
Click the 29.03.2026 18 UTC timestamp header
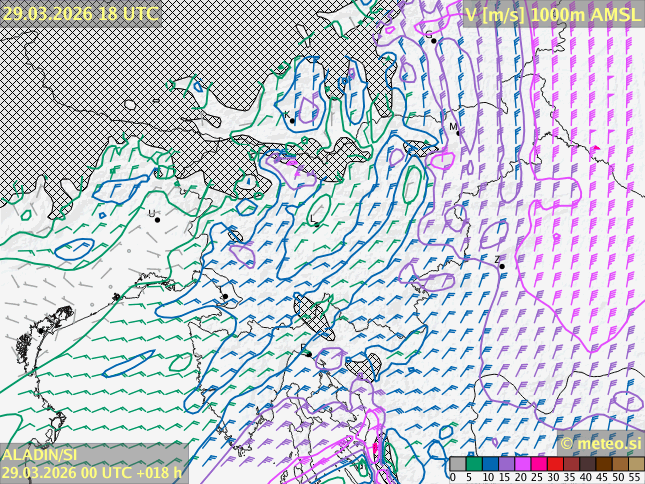point(80,14)
